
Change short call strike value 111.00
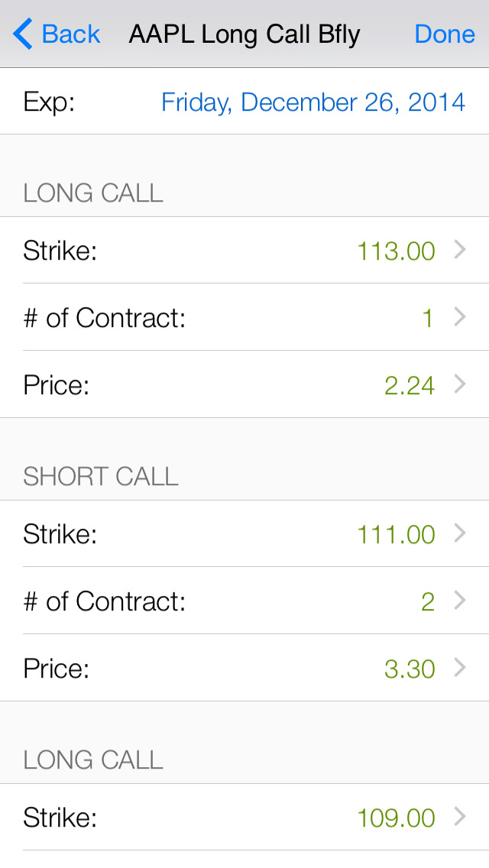click(396, 534)
